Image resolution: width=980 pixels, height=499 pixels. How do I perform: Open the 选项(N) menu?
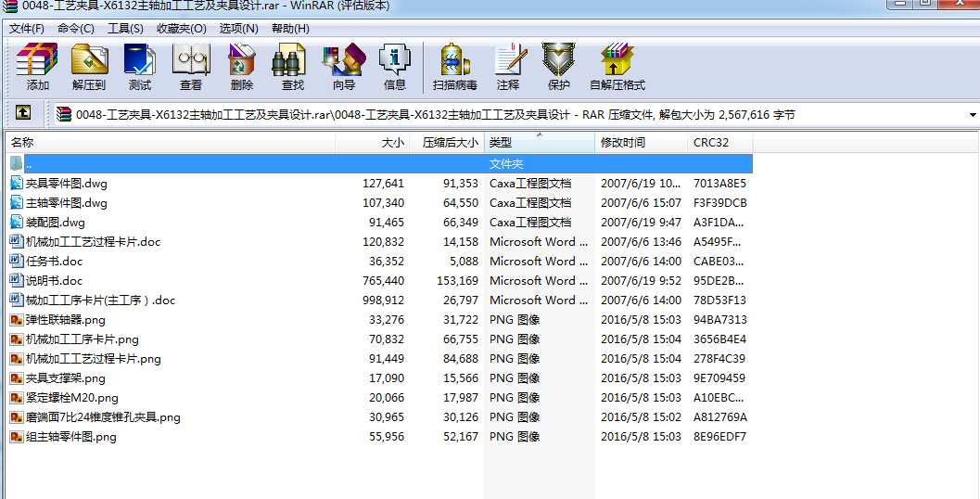[238, 29]
